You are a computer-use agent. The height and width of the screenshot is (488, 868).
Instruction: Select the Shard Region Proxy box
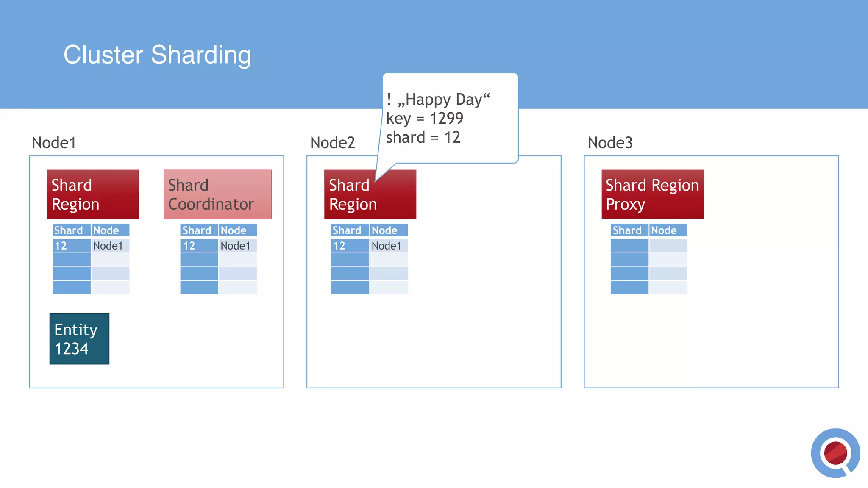653,194
